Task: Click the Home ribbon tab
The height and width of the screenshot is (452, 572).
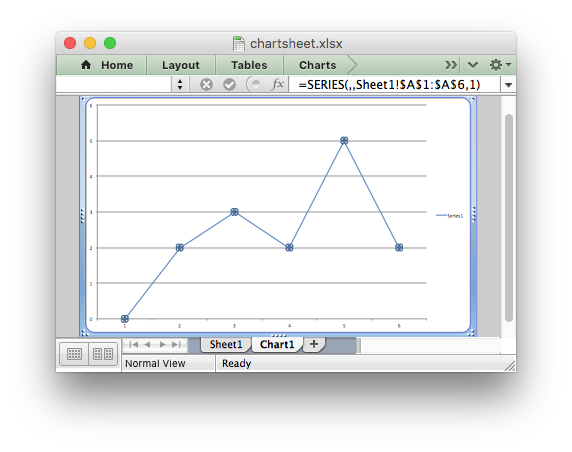Action: pos(106,65)
